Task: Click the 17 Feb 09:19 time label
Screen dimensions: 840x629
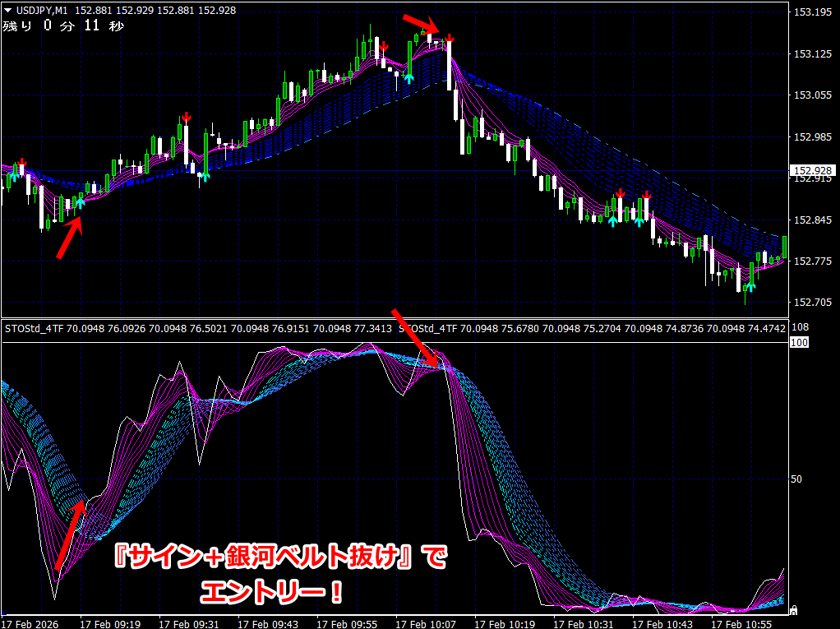Action: click(110, 623)
